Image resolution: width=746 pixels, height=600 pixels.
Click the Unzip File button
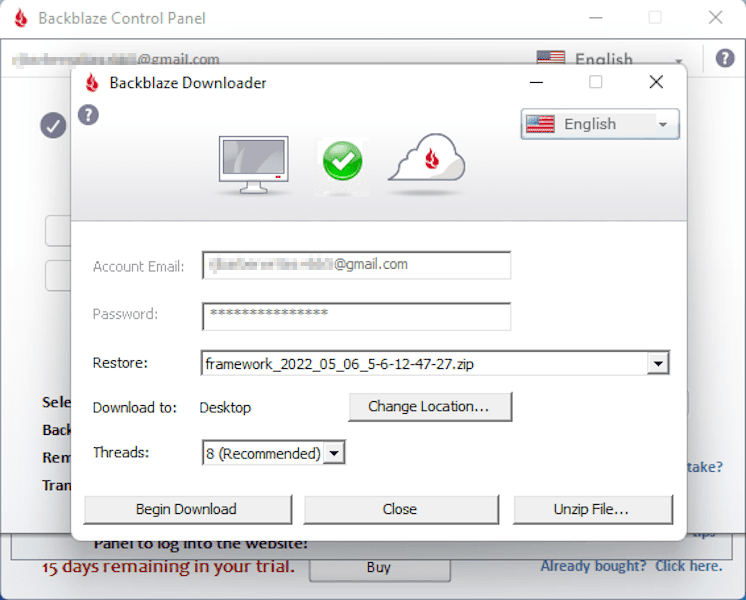pyautogui.click(x=593, y=509)
